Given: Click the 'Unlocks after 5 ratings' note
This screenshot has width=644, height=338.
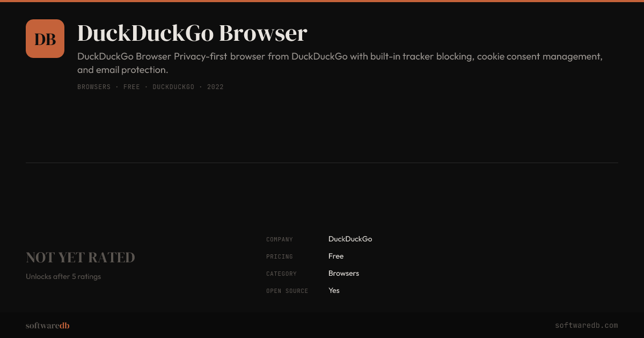Looking at the screenshot, I should pos(63,277).
